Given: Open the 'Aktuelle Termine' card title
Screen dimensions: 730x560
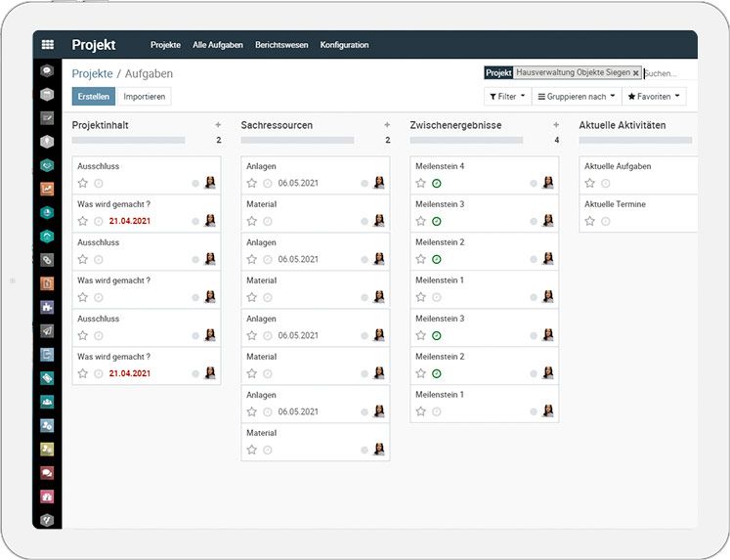Looking at the screenshot, I should (615, 204).
